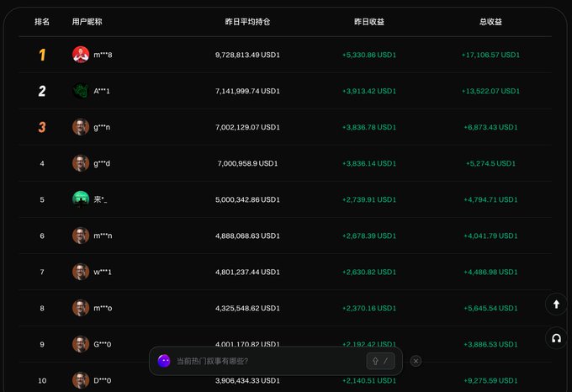This screenshot has height=392, width=572.
Task: Open the avatar of user D***0
Action: coord(81,380)
